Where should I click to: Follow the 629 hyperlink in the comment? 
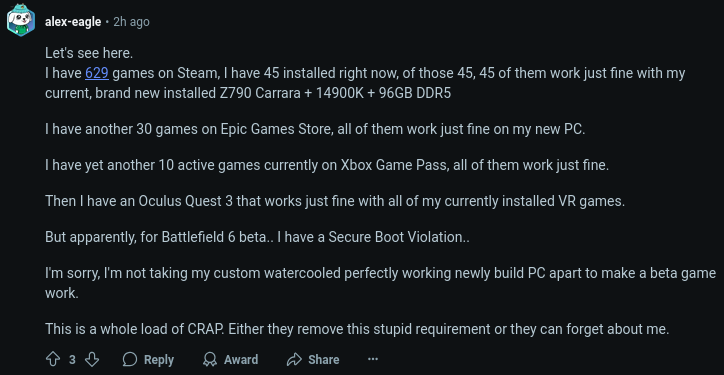[97, 73]
